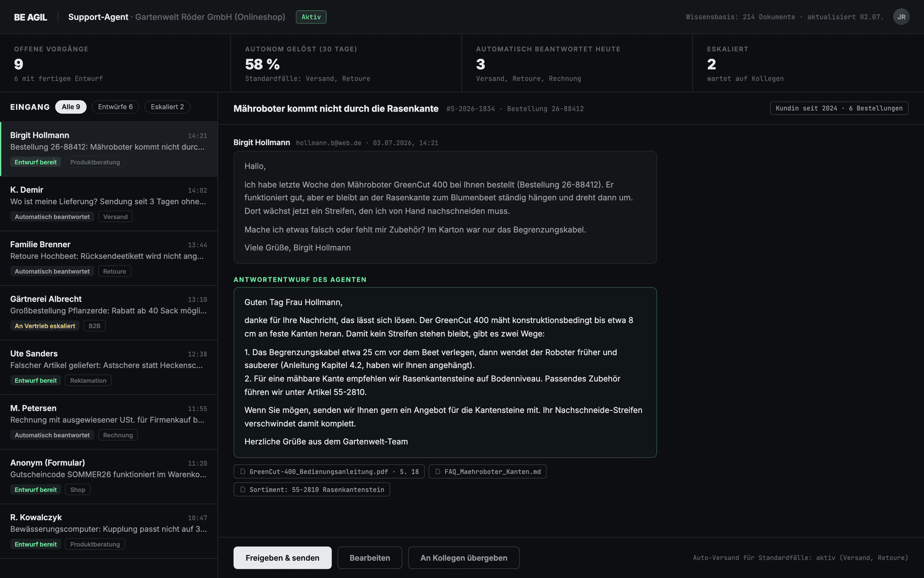Click Automatisch beantwortet heute card
The image size is (924, 578).
[577, 63]
